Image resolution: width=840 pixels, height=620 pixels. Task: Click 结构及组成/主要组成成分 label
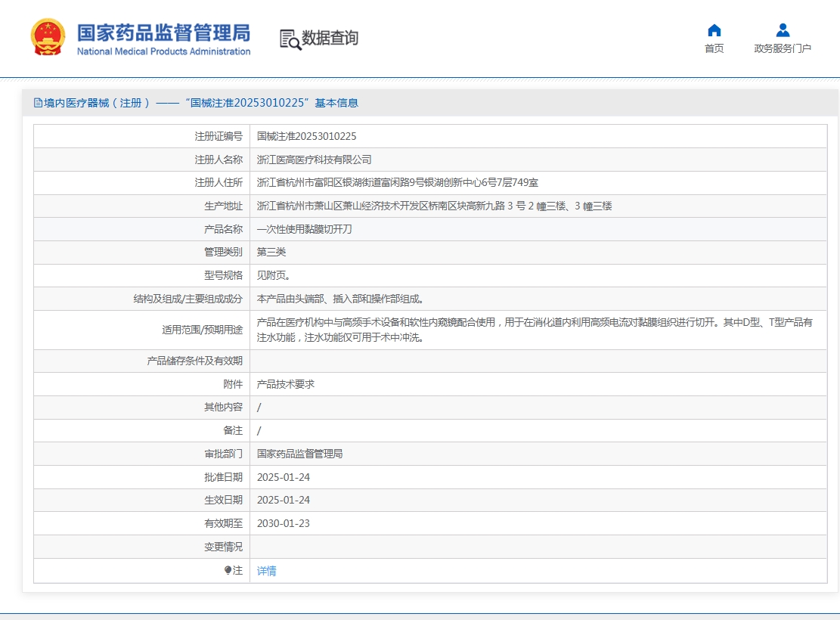188,299
